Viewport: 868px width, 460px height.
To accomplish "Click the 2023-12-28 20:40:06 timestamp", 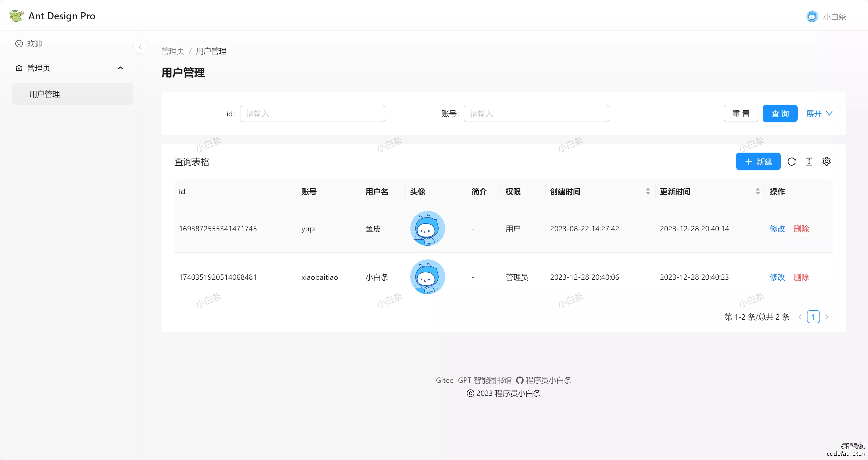I will (x=584, y=277).
